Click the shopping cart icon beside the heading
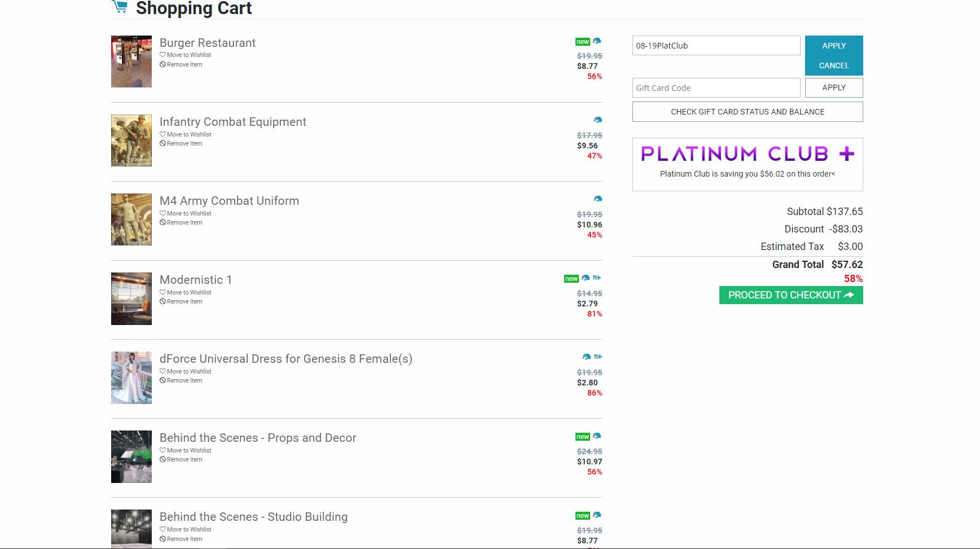The height and width of the screenshot is (549, 980). pyautogui.click(x=119, y=7)
